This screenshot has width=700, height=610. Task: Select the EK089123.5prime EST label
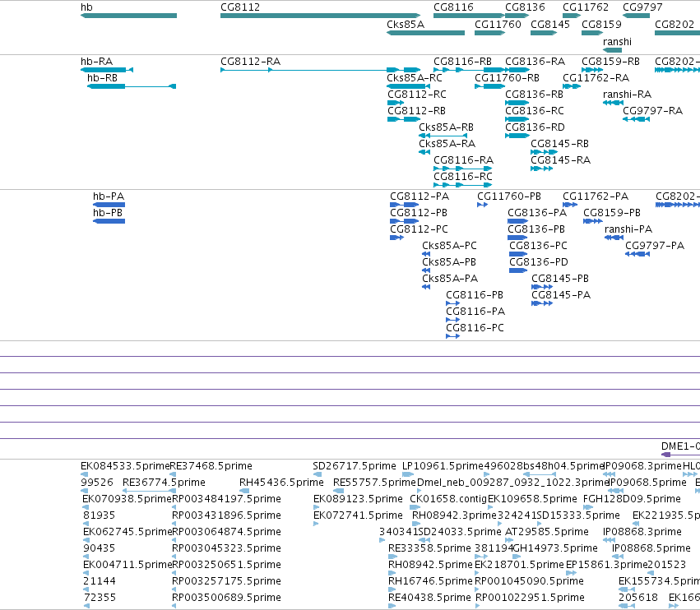coord(358,499)
